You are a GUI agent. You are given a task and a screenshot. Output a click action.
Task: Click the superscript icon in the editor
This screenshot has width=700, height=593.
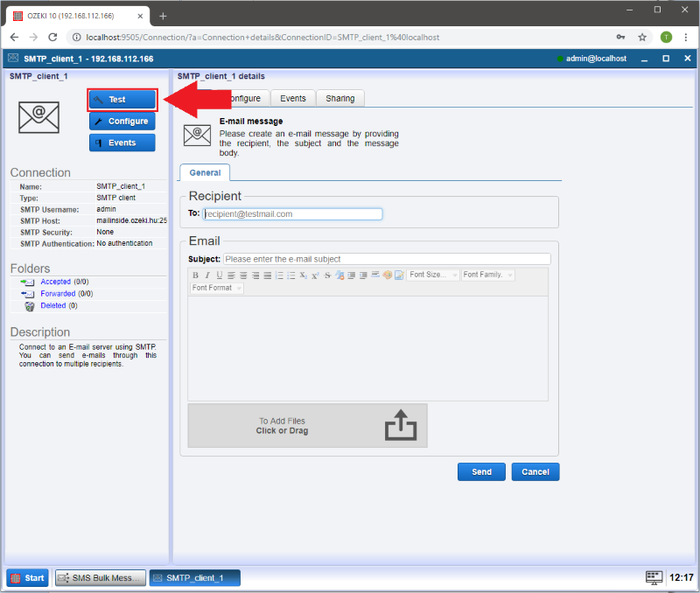(315, 276)
